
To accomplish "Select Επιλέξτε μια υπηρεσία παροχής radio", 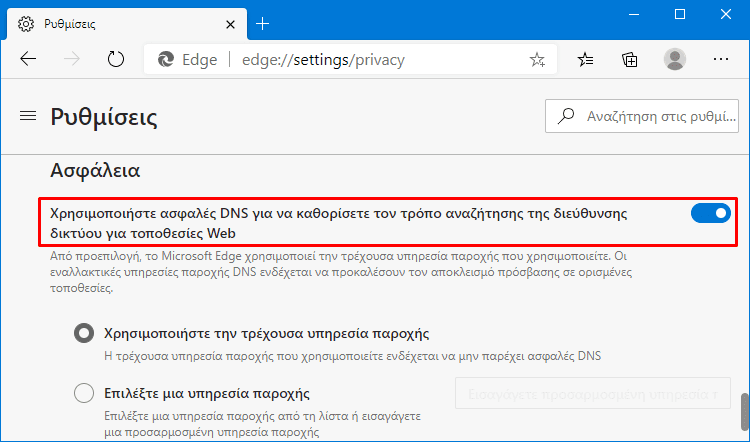I will (x=84, y=393).
